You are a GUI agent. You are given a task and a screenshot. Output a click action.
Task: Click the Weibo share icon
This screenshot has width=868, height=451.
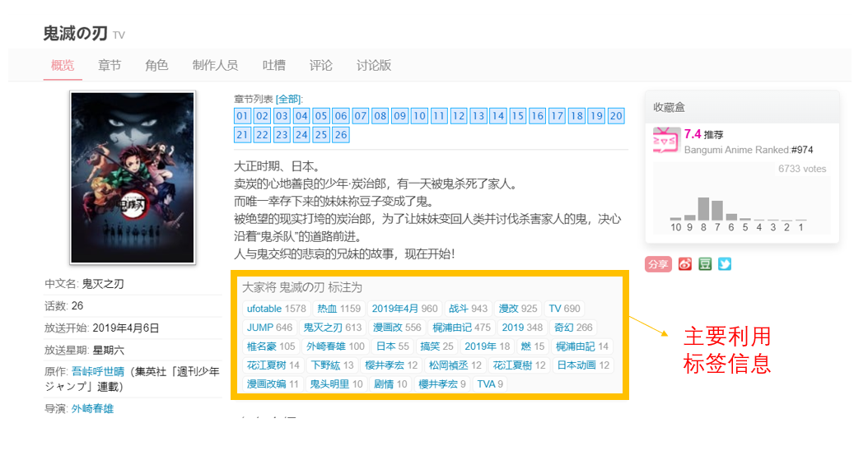coord(685,264)
